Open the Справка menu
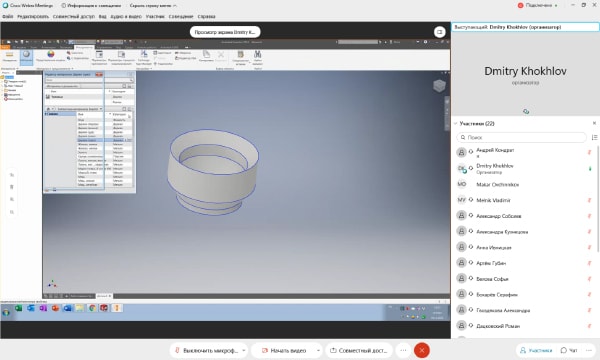The height and width of the screenshot is (360, 600). point(206,16)
